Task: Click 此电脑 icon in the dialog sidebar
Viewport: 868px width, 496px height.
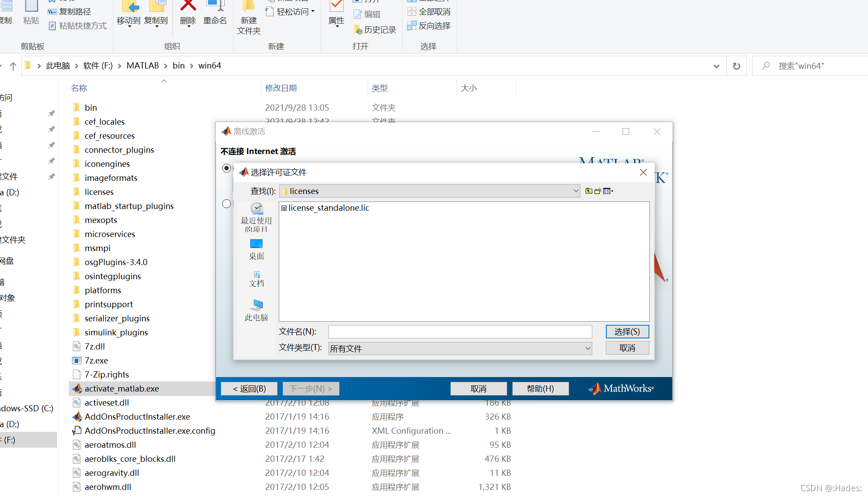Action: (x=256, y=310)
